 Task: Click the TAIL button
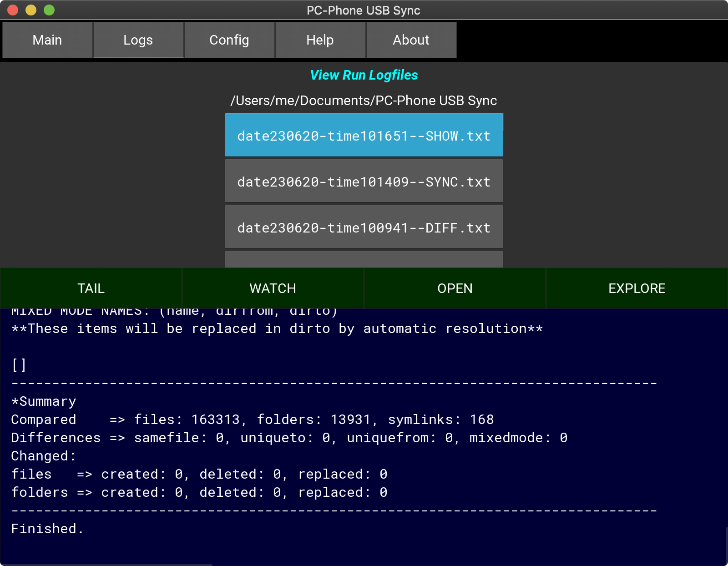(91, 288)
